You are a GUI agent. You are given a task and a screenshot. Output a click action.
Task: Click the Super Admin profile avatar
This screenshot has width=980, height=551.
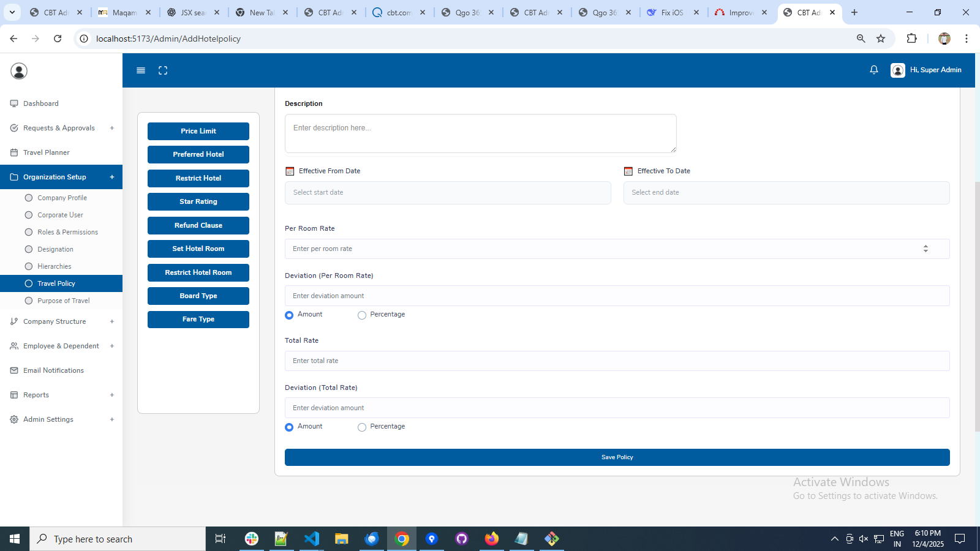tap(898, 70)
